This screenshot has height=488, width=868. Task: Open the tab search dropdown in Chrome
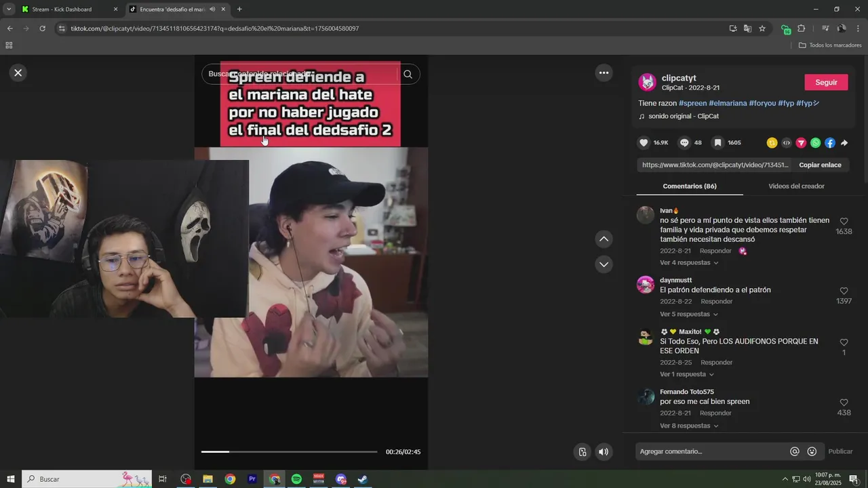(9, 9)
